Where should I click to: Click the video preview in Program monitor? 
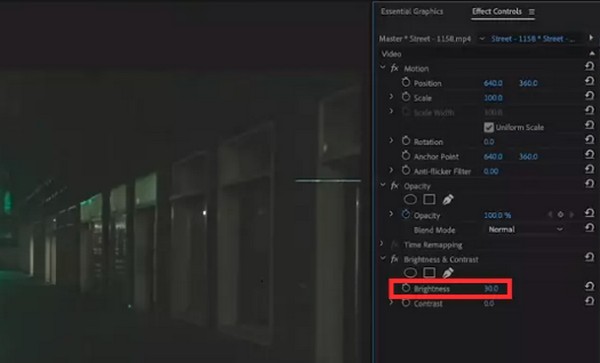pyautogui.click(x=181, y=216)
